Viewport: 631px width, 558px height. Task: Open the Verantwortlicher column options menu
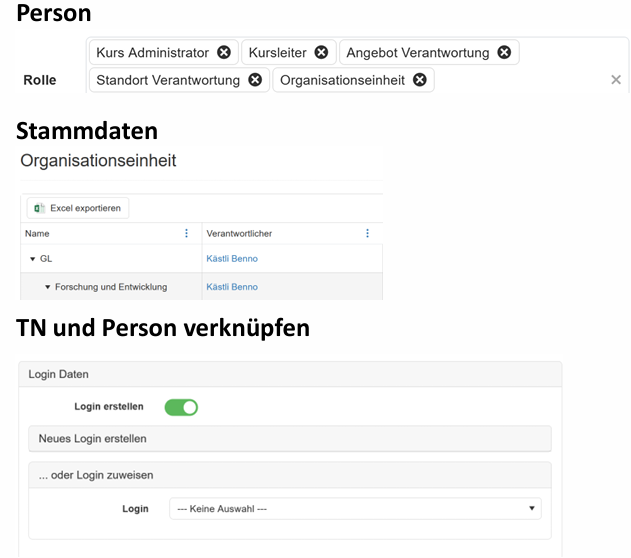tap(367, 233)
